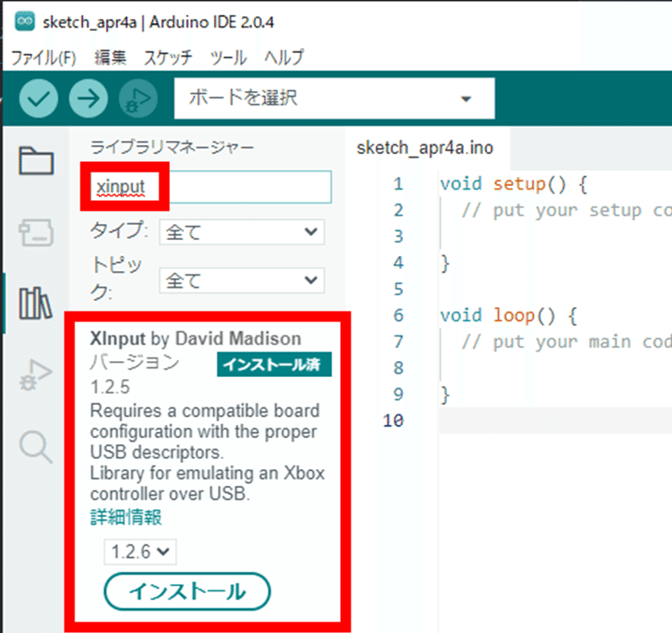Click the version 1.2.5 text
This screenshot has width=672, height=633.
pyautogui.click(x=110, y=387)
